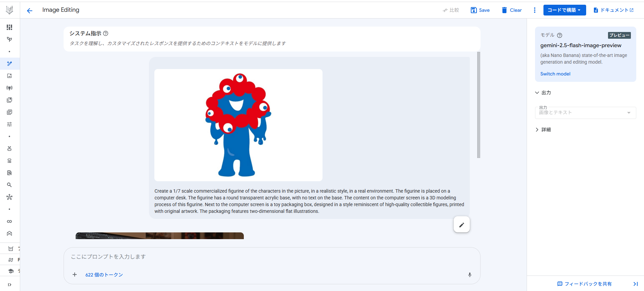The width and height of the screenshot is (644, 291).
Task: Open the ドキュメント documentation link
Action: tap(614, 10)
